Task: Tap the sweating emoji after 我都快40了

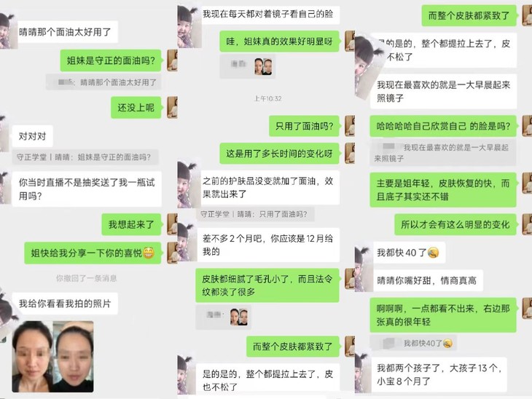Action: click(x=434, y=253)
